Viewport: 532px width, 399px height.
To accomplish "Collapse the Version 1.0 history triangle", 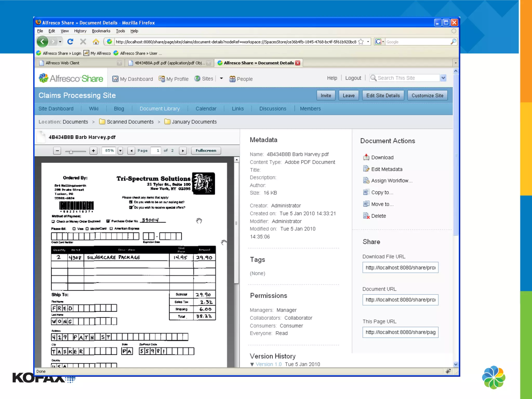I will [x=252, y=364].
